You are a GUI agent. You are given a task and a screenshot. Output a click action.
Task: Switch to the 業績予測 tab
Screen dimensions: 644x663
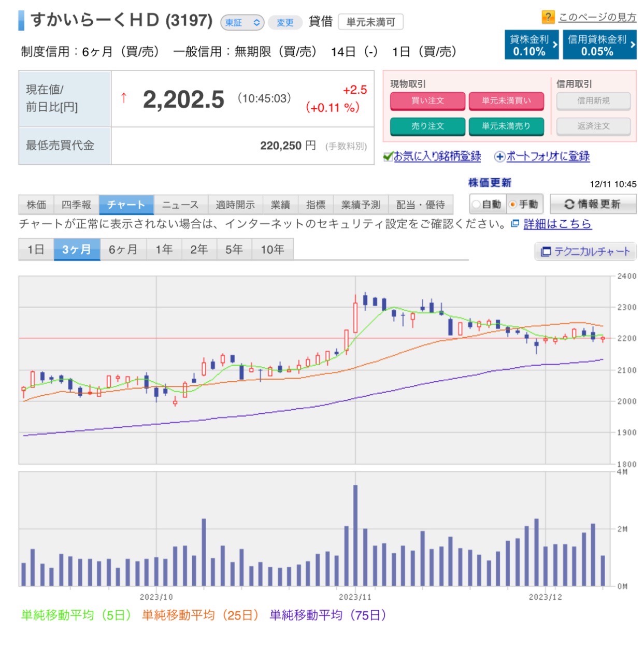pyautogui.click(x=361, y=205)
